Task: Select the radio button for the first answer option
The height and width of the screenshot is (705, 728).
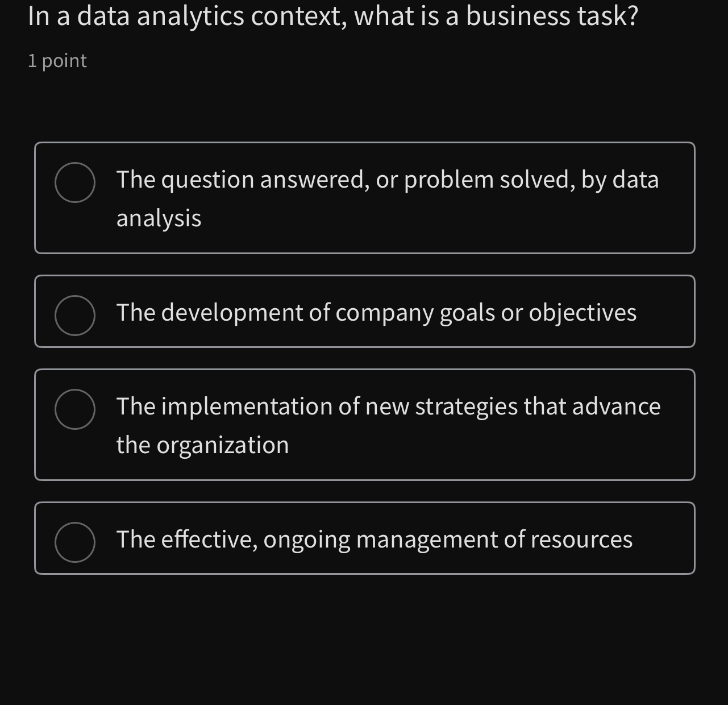Action: point(75,181)
